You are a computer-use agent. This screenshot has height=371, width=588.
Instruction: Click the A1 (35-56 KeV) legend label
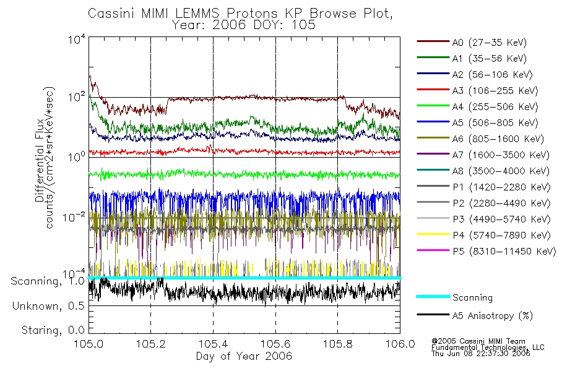(490, 59)
